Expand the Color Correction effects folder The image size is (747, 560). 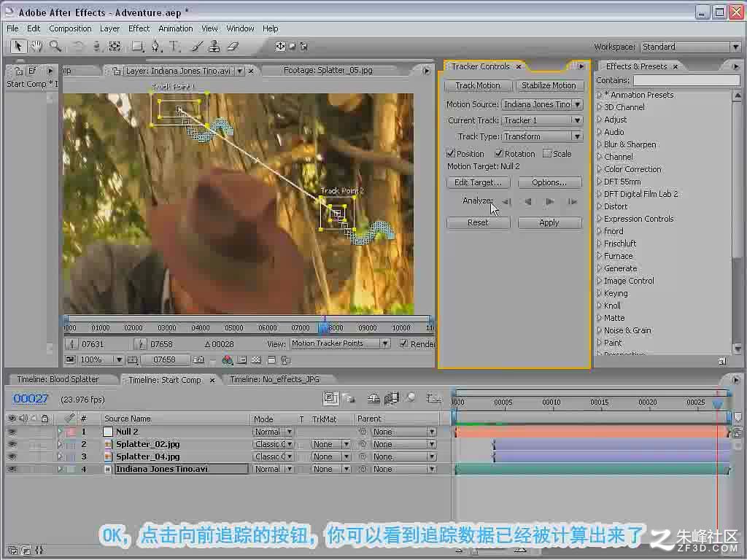[x=600, y=169]
